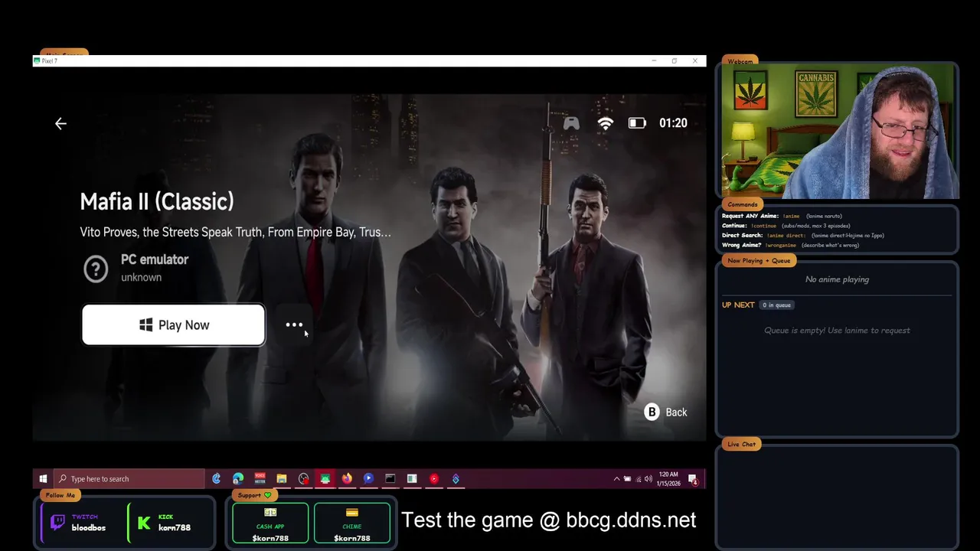Select the Android emulator taskbar icon

325,479
